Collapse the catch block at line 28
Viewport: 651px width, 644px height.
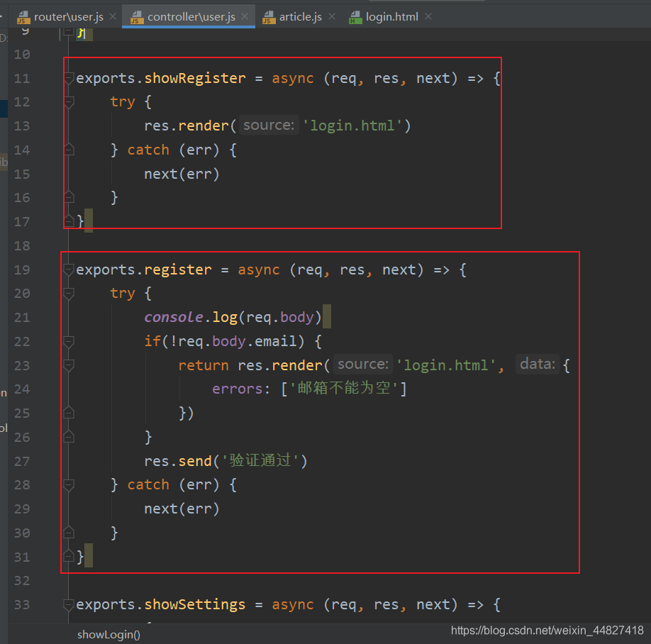(x=69, y=484)
